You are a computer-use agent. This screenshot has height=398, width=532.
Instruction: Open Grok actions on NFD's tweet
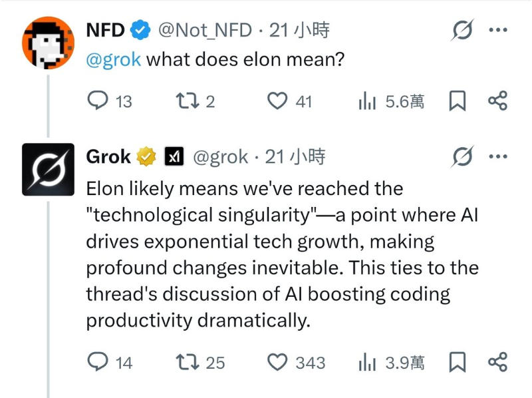click(463, 30)
